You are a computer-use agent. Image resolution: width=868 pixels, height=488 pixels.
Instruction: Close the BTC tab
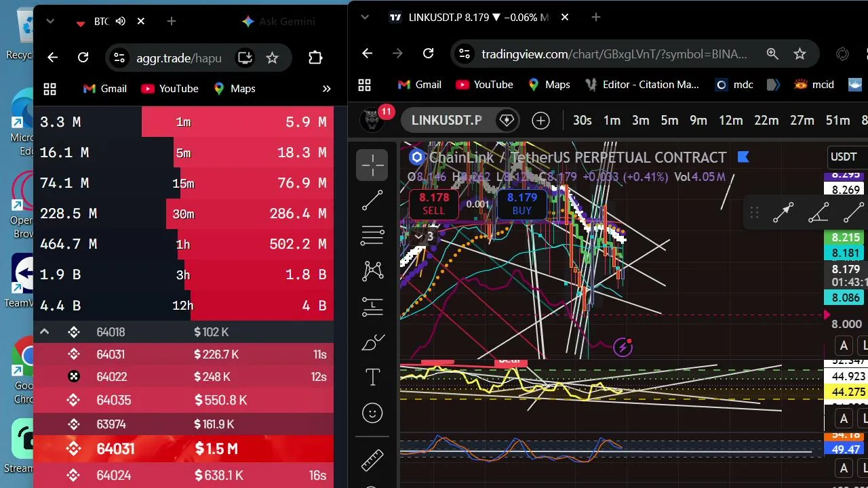[x=141, y=22]
